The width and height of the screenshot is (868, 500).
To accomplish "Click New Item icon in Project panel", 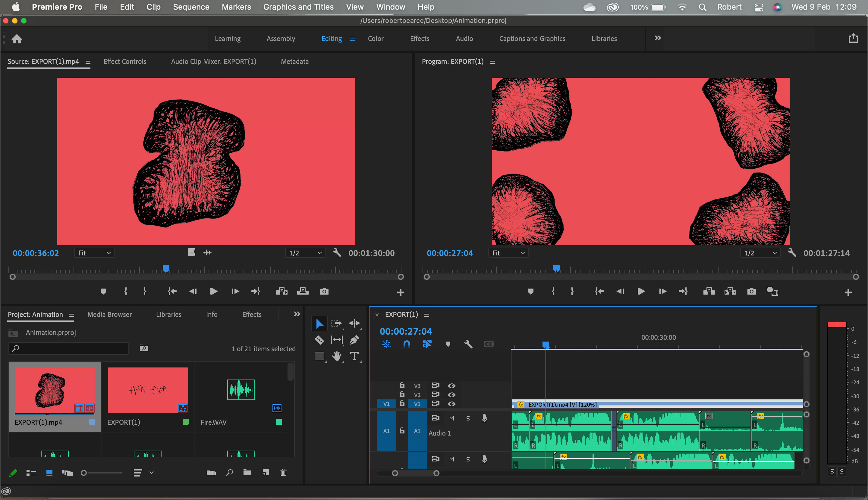I will (266, 473).
